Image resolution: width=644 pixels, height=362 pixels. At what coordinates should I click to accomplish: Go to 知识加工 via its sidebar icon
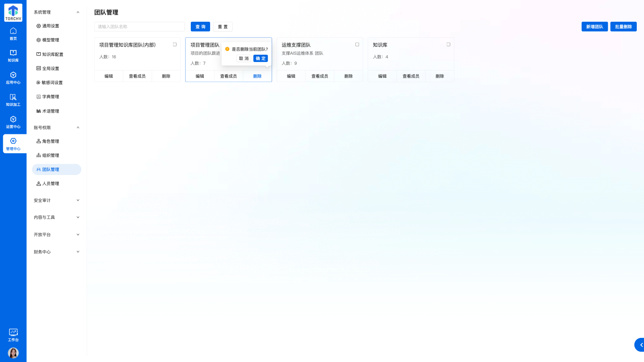click(x=13, y=100)
